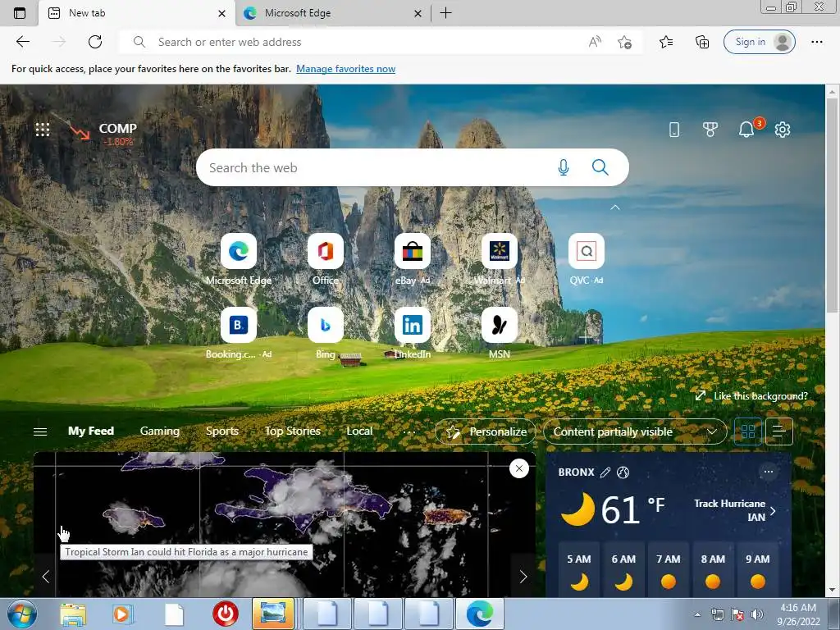Expand Track Hurricane IAN chevron

[773, 510]
